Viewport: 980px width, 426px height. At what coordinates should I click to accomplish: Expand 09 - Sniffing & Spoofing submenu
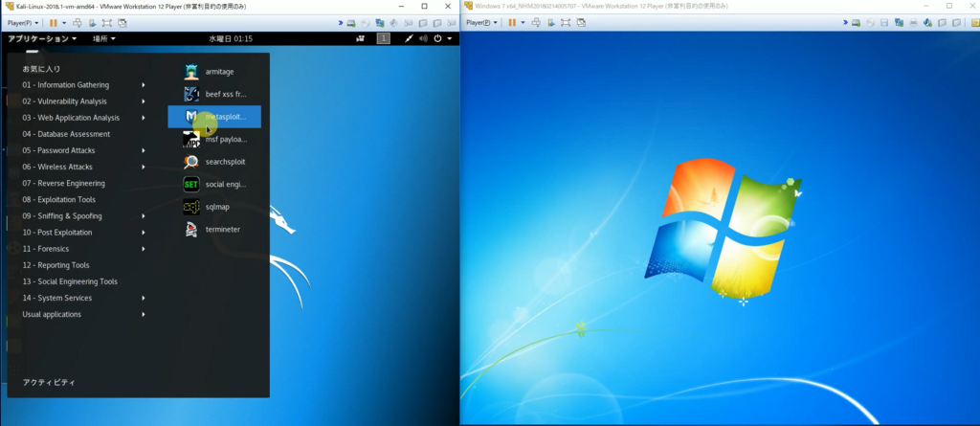tap(84, 215)
